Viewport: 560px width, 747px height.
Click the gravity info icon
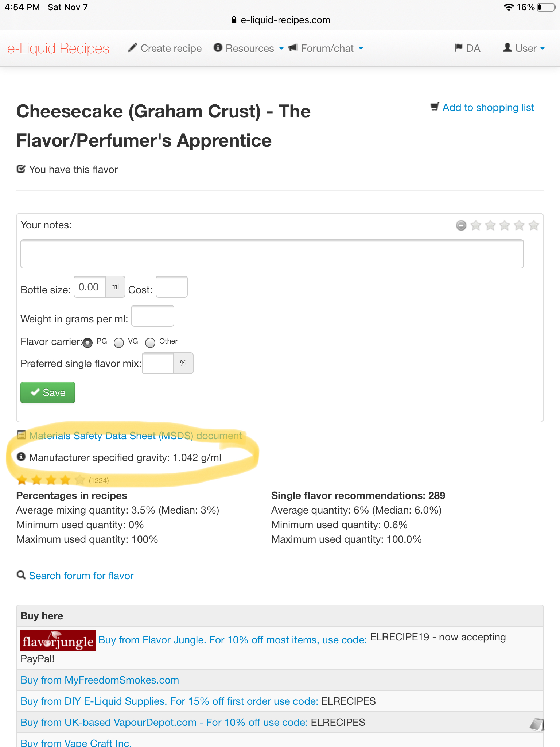[x=21, y=457]
